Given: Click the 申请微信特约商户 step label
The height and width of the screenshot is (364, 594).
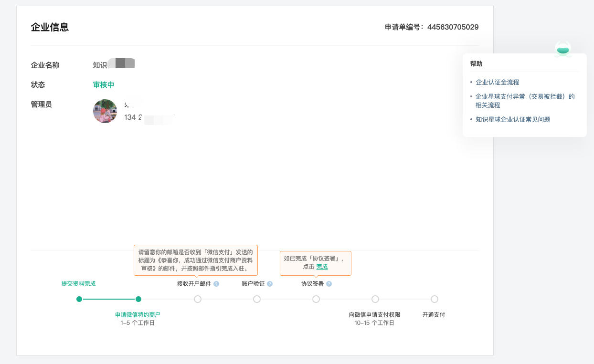Looking at the screenshot, I should click(138, 315).
